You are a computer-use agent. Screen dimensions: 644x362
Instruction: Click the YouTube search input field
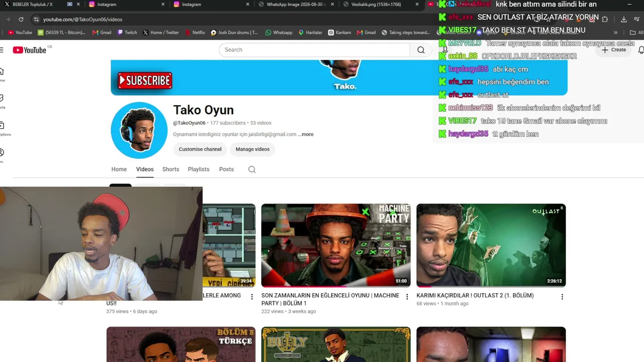314,50
